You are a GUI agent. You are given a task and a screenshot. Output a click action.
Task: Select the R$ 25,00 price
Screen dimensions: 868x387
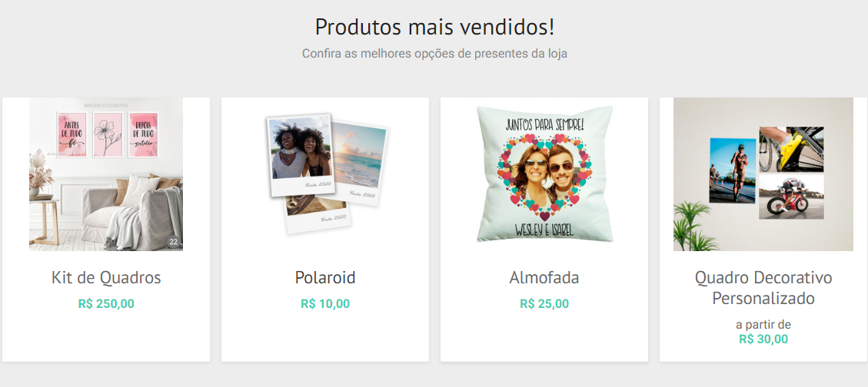click(544, 303)
